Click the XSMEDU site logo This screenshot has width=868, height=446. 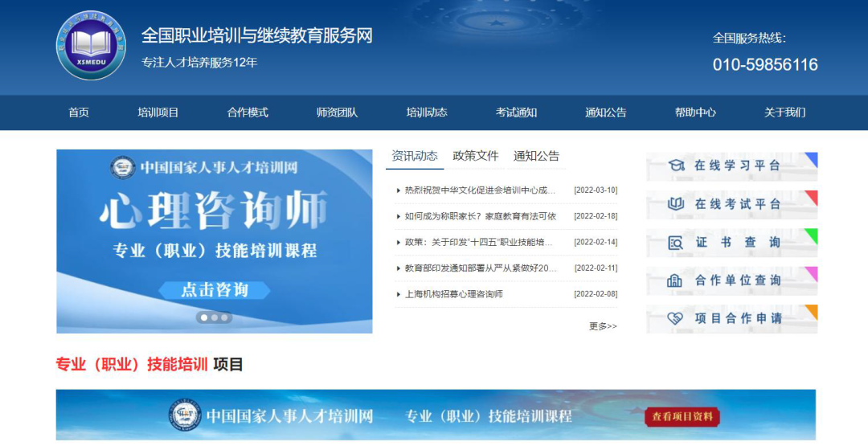pos(91,45)
